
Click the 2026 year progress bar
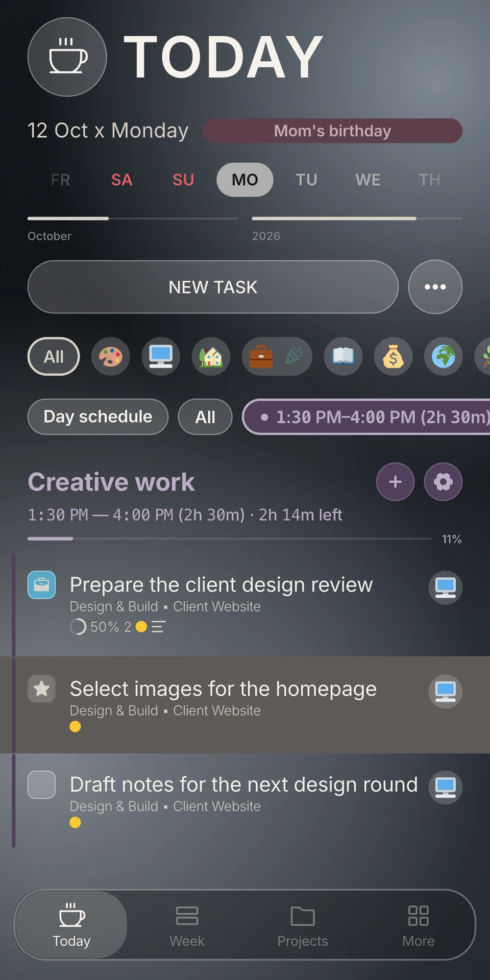pyautogui.click(x=357, y=218)
